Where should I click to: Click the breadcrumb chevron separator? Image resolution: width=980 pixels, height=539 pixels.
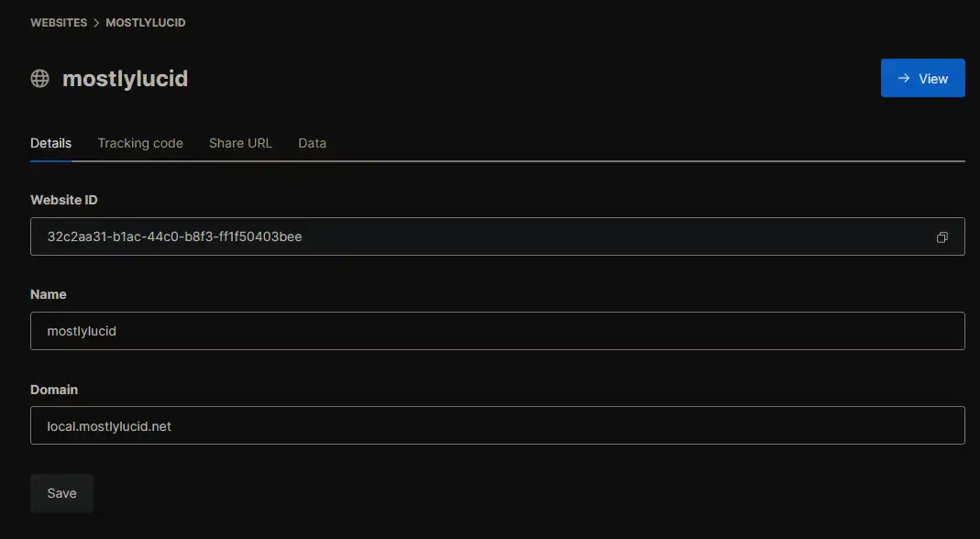coord(96,23)
